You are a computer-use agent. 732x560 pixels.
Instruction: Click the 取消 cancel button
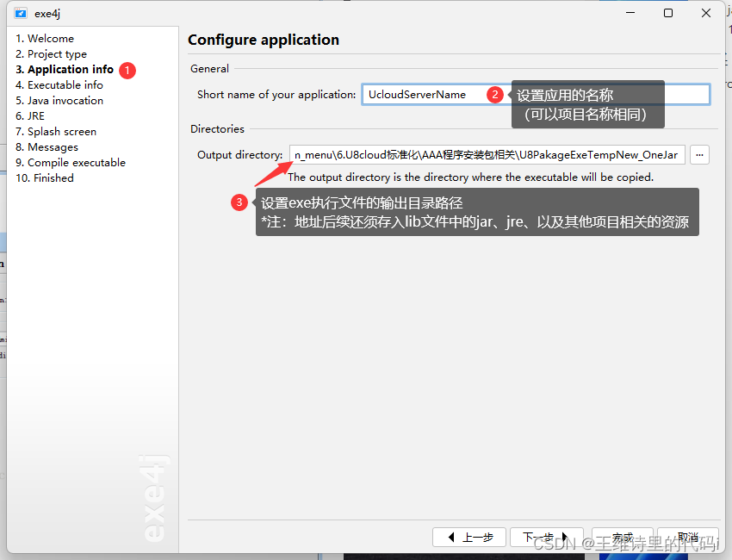688,537
